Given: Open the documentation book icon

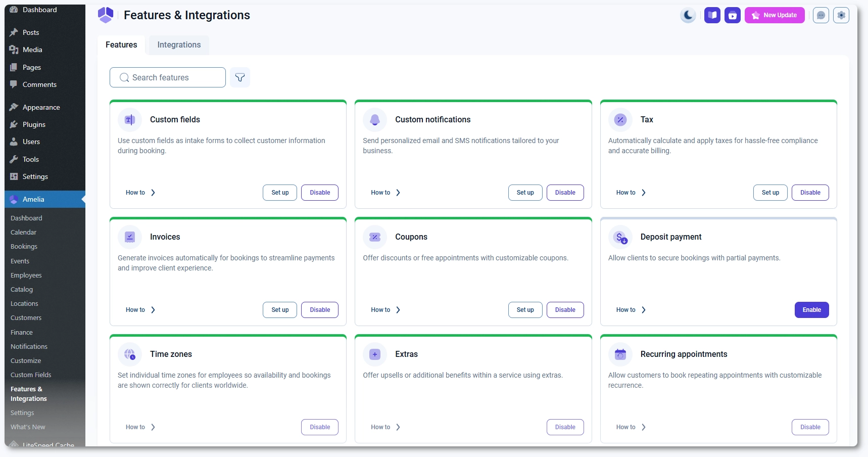Looking at the screenshot, I should pos(712,15).
